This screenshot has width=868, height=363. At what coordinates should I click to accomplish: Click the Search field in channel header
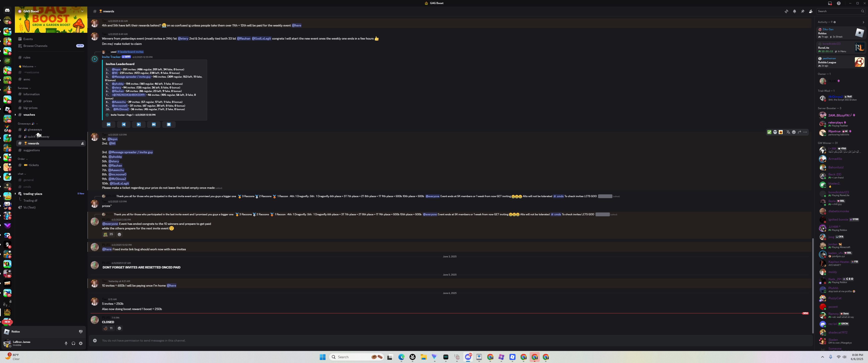840,11
